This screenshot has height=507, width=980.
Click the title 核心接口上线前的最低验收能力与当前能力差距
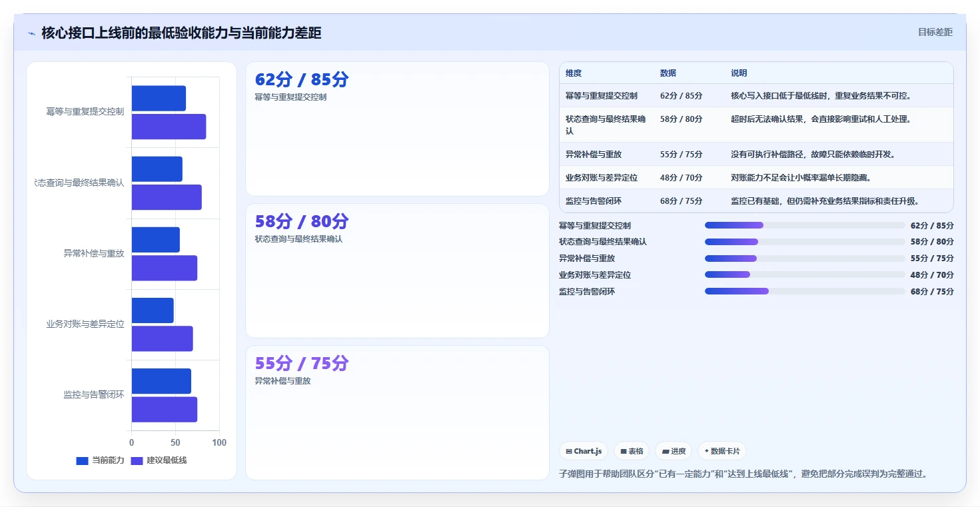tap(181, 33)
